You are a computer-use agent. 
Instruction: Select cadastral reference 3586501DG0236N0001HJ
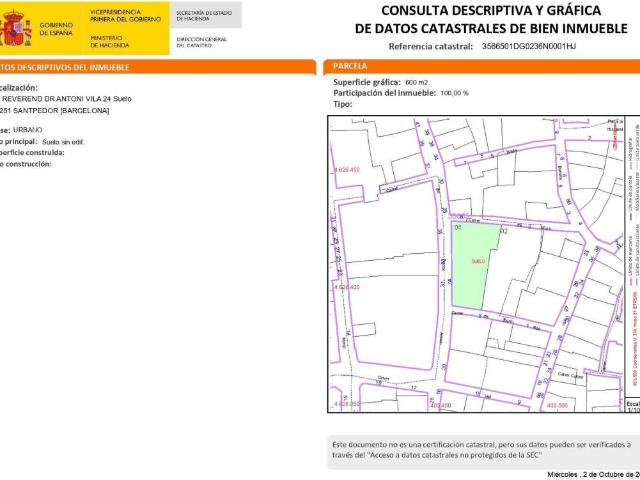tap(529, 46)
